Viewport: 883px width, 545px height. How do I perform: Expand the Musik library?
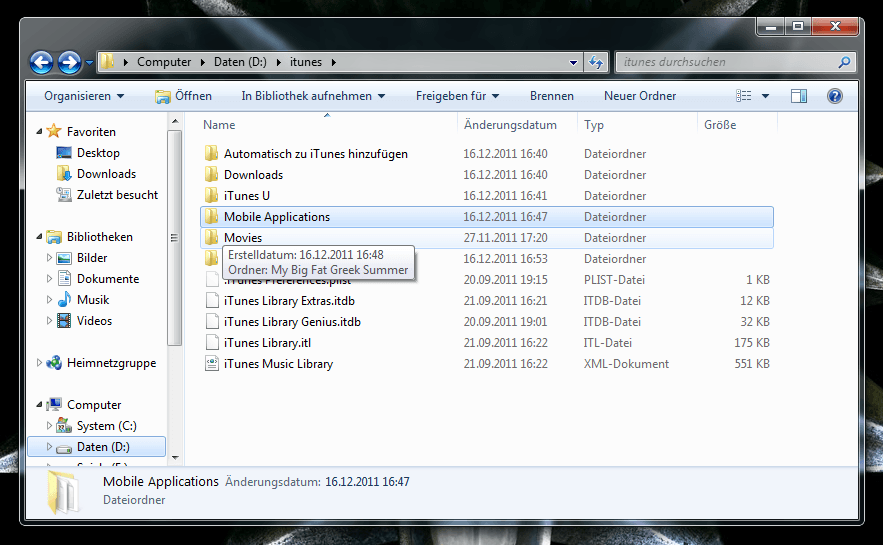click(49, 300)
